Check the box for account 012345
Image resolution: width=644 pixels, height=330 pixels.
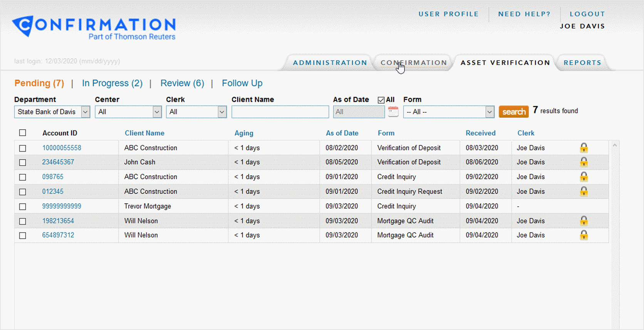click(x=23, y=192)
